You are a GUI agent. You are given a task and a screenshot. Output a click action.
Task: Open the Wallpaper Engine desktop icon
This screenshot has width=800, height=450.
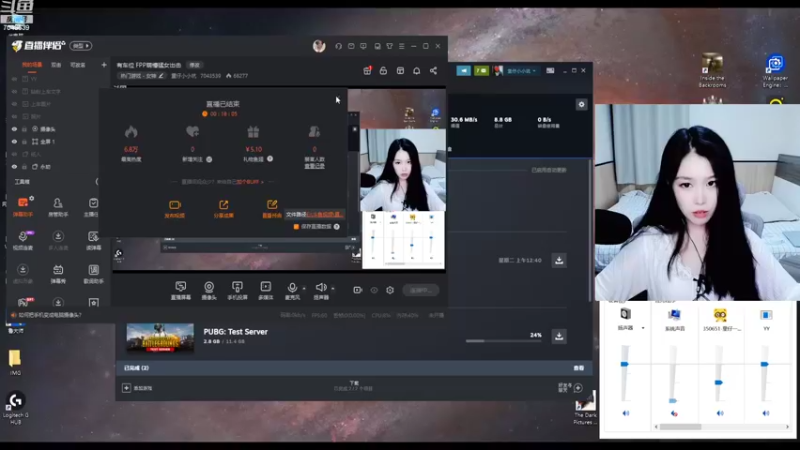pos(775,71)
